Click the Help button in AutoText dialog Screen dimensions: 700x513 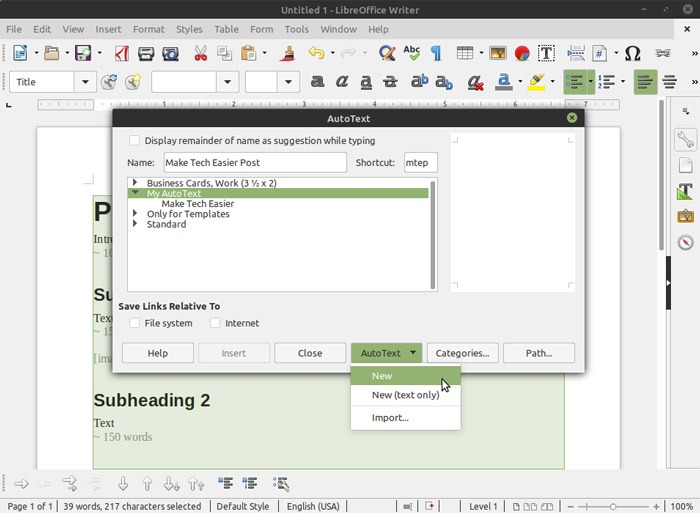(158, 353)
